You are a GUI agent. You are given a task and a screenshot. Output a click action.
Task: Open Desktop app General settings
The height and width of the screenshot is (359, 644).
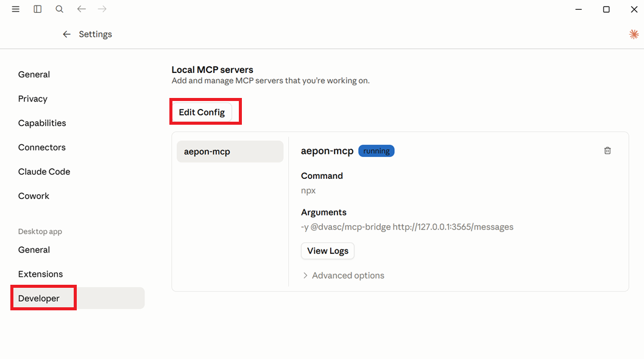34,250
